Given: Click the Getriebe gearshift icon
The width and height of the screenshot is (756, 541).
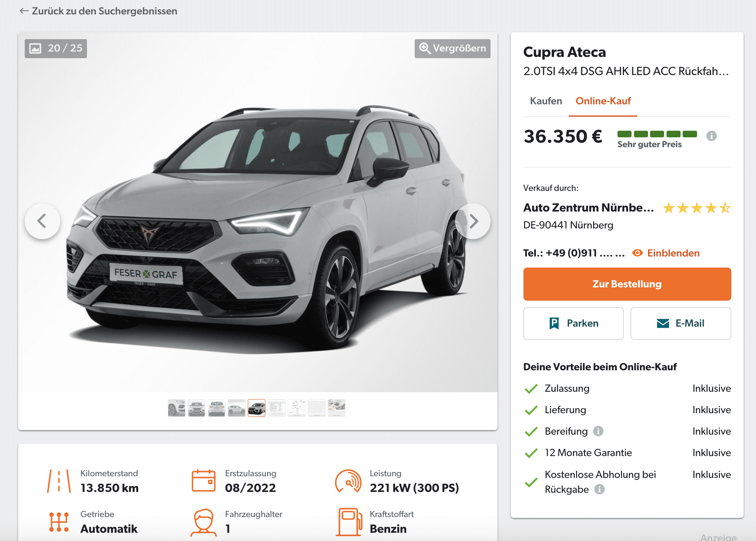Looking at the screenshot, I should [x=59, y=522].
